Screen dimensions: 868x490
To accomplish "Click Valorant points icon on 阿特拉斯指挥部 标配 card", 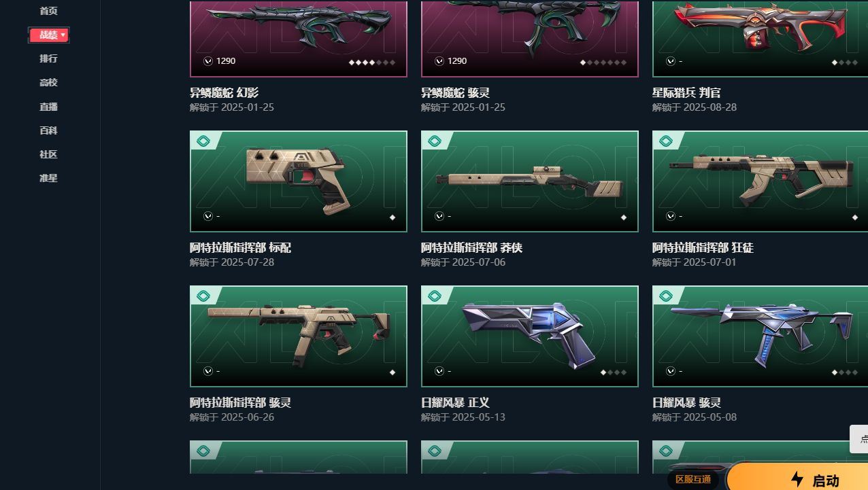I will tap(208, 216).
